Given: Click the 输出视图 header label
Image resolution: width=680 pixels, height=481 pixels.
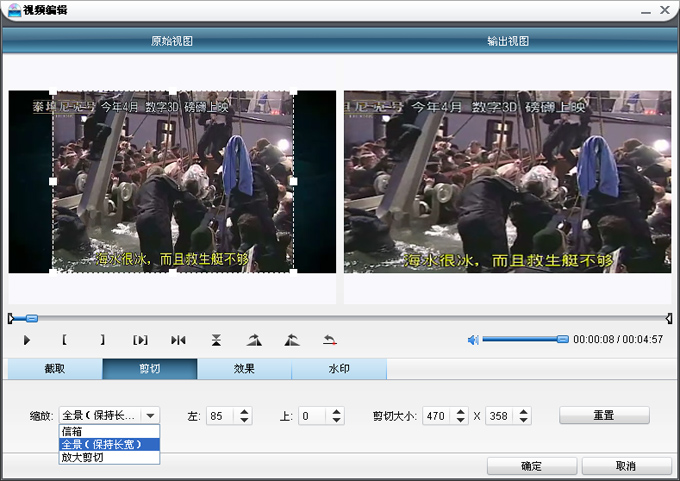Looking at the screenshot, I should coord(508,41).
